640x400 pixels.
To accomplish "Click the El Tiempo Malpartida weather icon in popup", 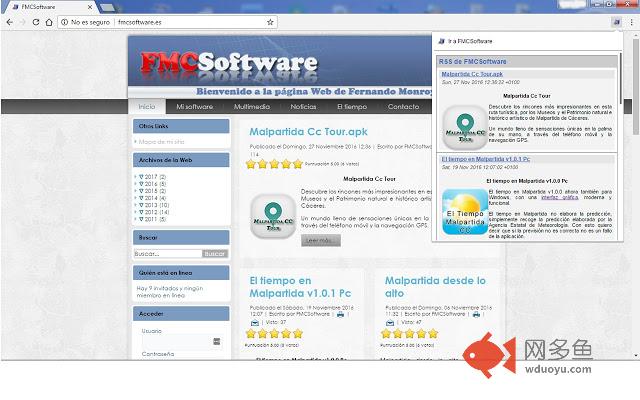I will [465, 211].
